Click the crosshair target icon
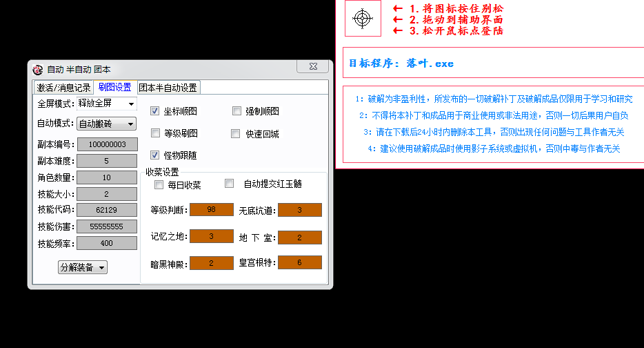The width and height of the screenshot is (644, 348). (x=363, y=19)
